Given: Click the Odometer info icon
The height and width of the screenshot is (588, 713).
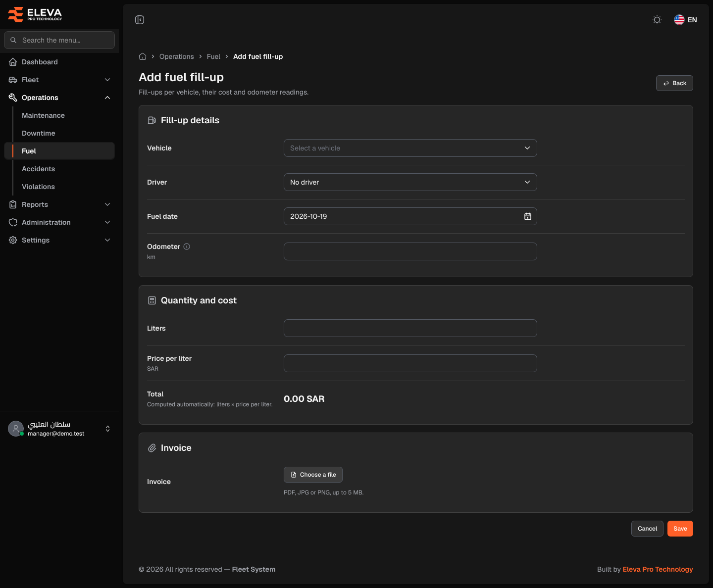Looking at the screenshot, I should coord(187,246).
